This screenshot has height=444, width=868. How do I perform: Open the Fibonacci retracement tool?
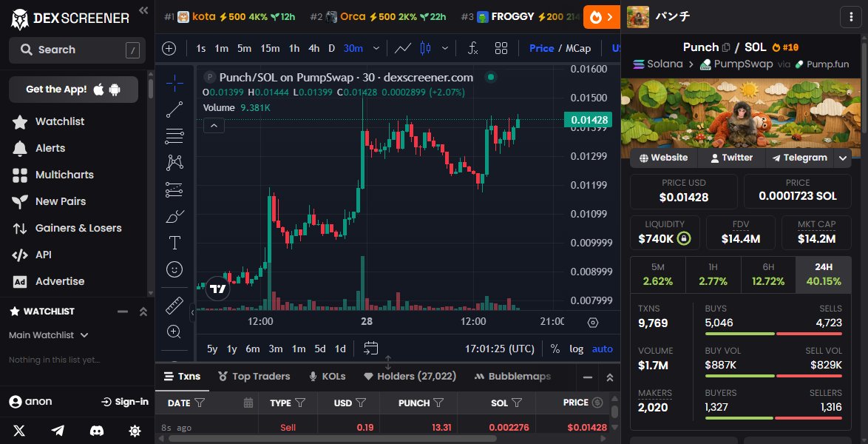pyautogui.click(x=174, y=136)
